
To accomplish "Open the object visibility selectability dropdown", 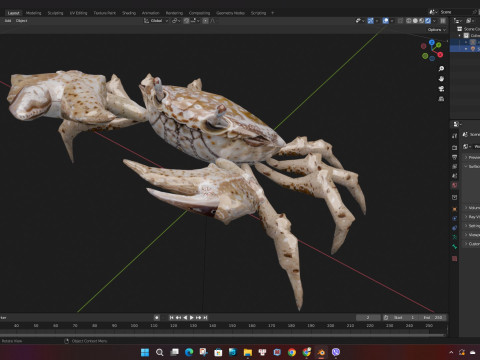I will coord(360,21).
